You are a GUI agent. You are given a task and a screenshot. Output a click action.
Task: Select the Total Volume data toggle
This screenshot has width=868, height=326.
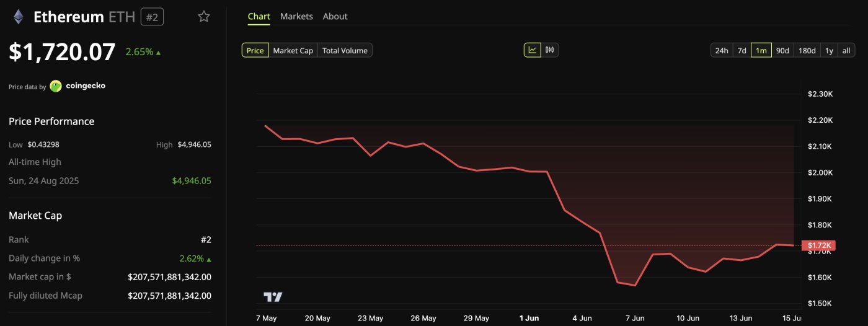click(345, 50)
